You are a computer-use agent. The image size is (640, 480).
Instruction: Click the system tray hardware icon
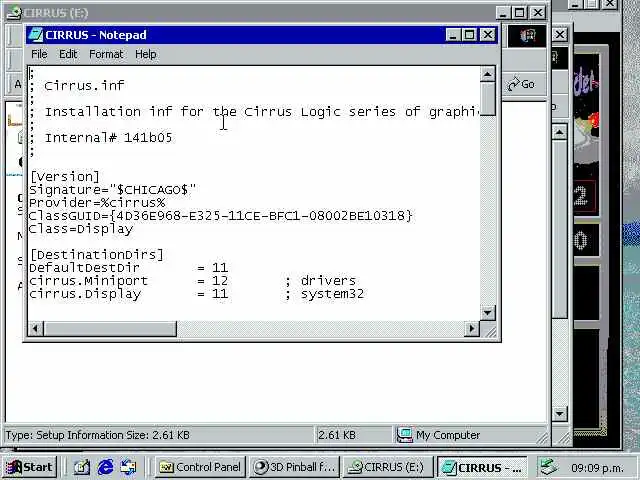point(548,467)
